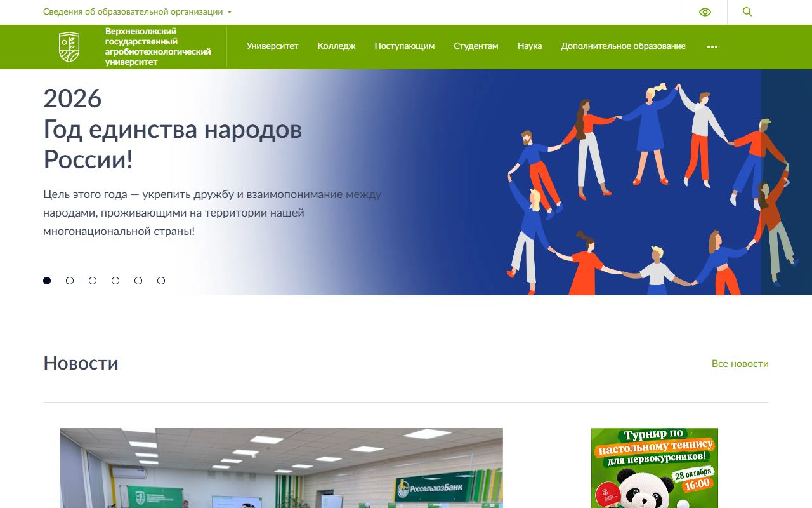The height and width of the screenshot is (508, 812).
Task: Select the fifth carousel dot
Action: (138, 281)
